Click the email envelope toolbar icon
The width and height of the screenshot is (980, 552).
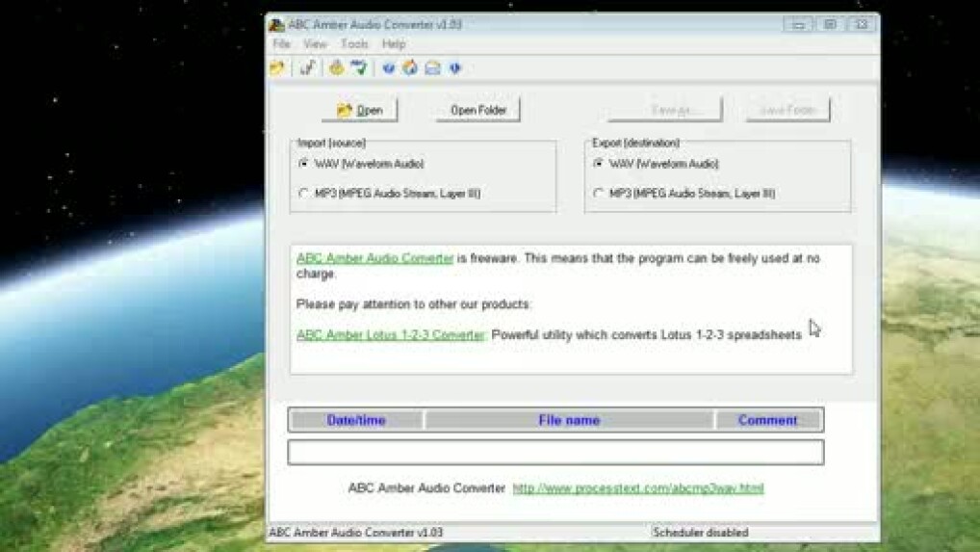tap(432, 68)
